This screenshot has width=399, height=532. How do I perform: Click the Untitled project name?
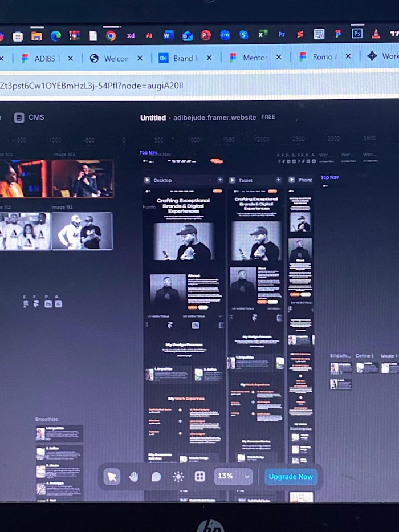pos(153,117)
